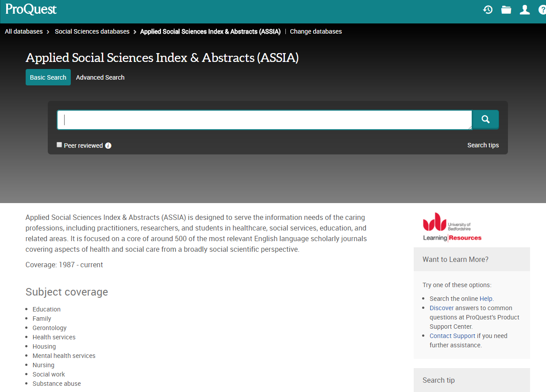Click the Want to Learn More? heading
This screenshot has height=392, width=546.
pyautogui.click(x=455, y=259)
